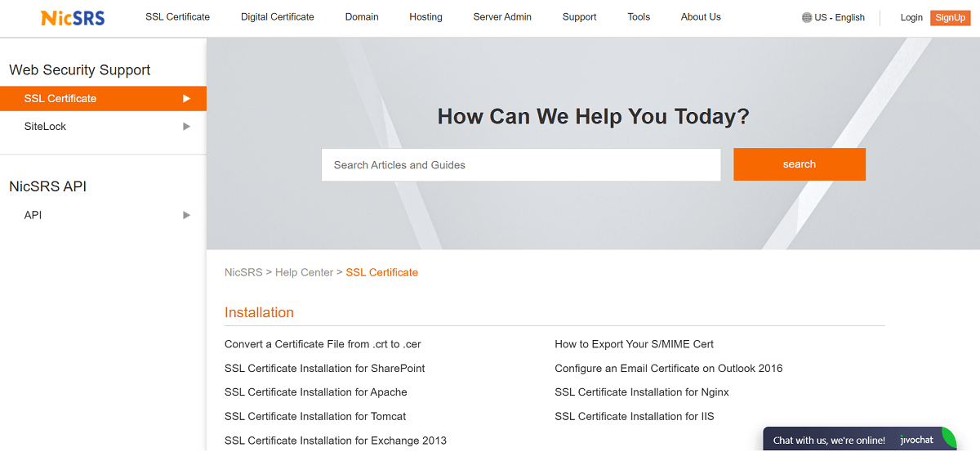This screenshot has height=452, width=980.
Task: Expand API sidebar arrow
Action: [187, 215]
